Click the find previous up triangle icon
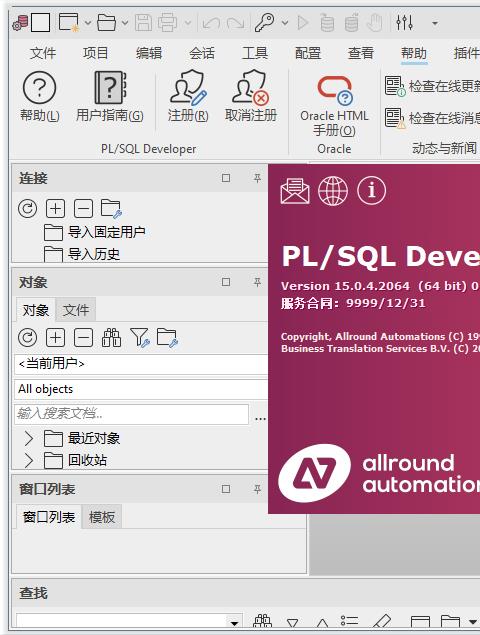 point(322,623)
